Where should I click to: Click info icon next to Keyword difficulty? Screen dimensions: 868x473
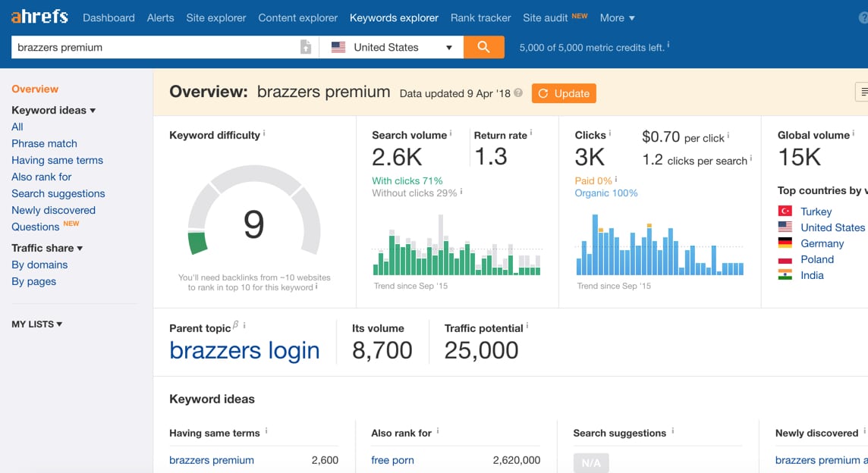264,134
